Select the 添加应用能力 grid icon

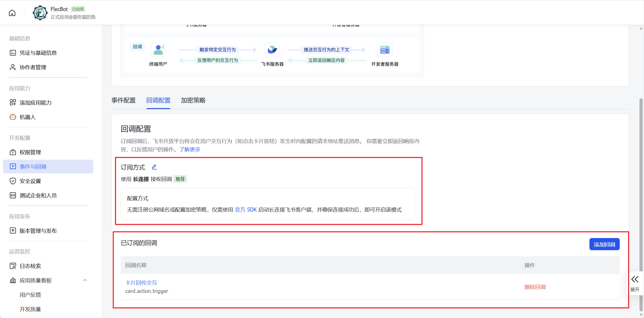pyautogui.click(x=13, y=102)
